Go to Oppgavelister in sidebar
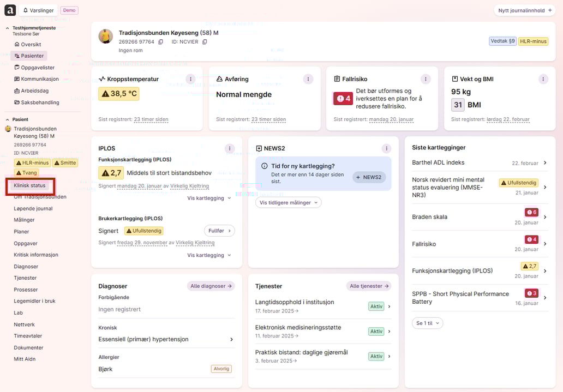 point(37,68)
